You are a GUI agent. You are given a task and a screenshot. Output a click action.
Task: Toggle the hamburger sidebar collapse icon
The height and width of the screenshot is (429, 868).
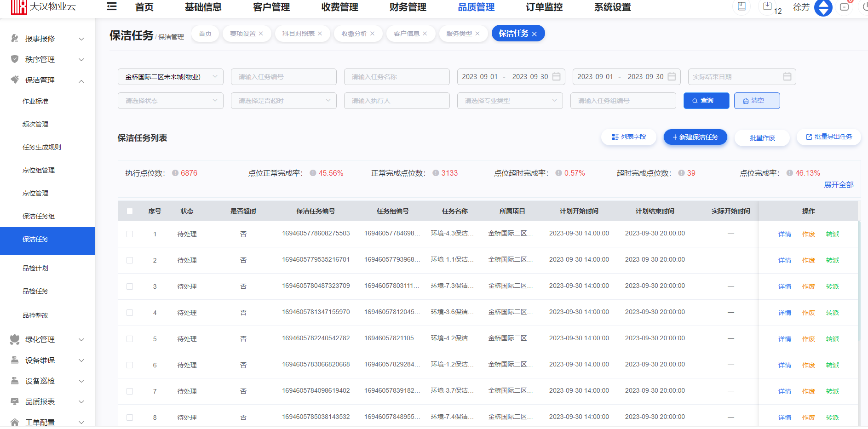point(111,6)
